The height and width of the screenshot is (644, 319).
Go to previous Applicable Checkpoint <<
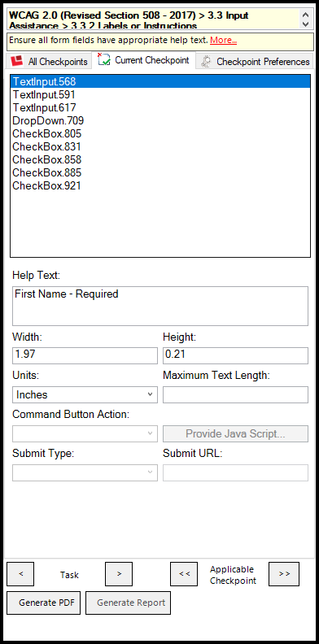[x=184, y=574]
